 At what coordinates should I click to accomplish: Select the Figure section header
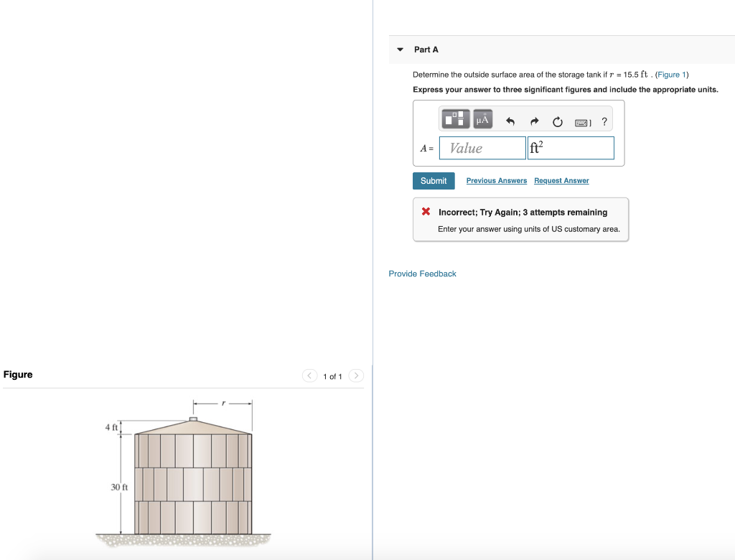[18, 374]
